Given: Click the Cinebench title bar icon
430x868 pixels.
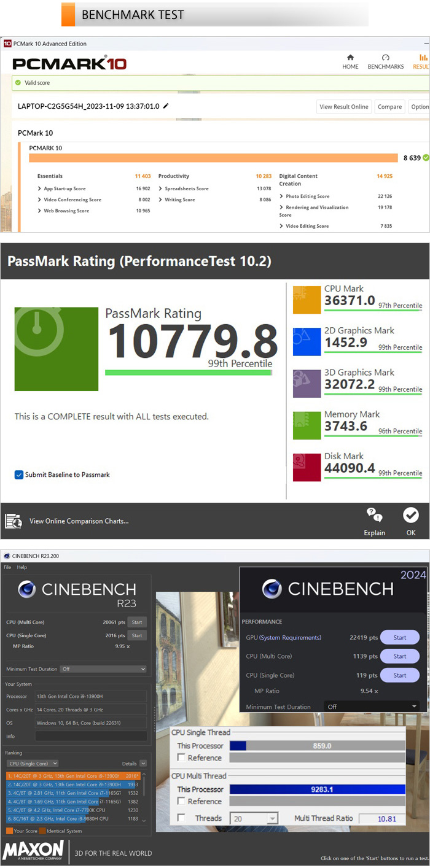Looking at the screenshot, I should (x=7, y=556).
